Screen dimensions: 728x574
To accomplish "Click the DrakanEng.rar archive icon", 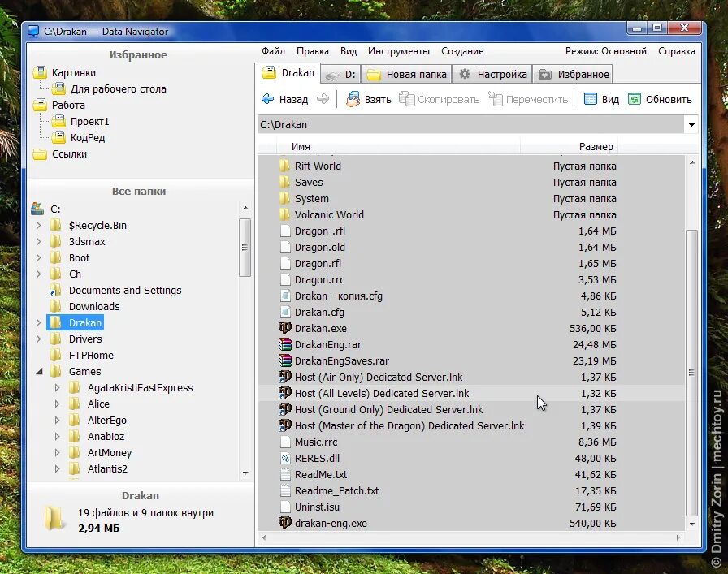I will 285,344.
